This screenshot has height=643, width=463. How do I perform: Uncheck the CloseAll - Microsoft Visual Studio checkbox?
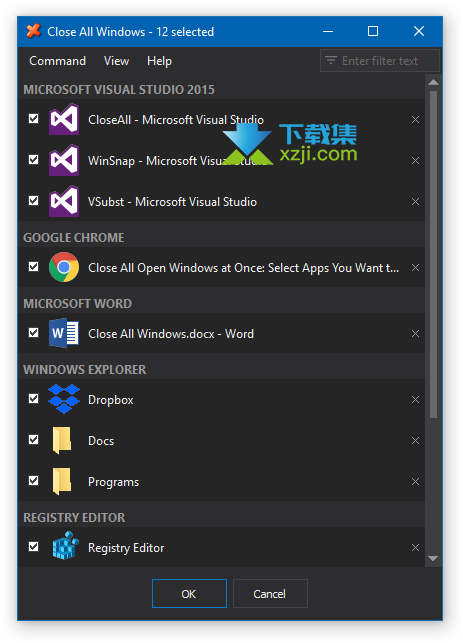[34, 119]
